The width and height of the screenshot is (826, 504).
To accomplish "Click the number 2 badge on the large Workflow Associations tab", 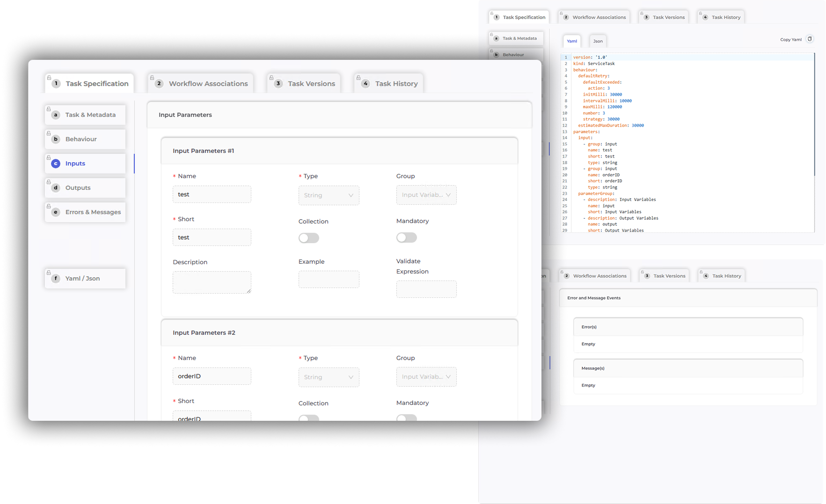I will (x=159, y=84).
